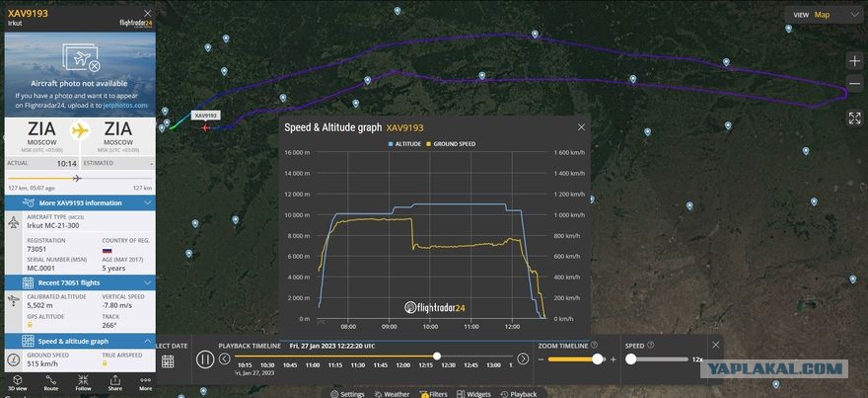The height and width of the screenshot is (398, 868).
Task: Click track value 266°
Action: (x=108, y=325)
